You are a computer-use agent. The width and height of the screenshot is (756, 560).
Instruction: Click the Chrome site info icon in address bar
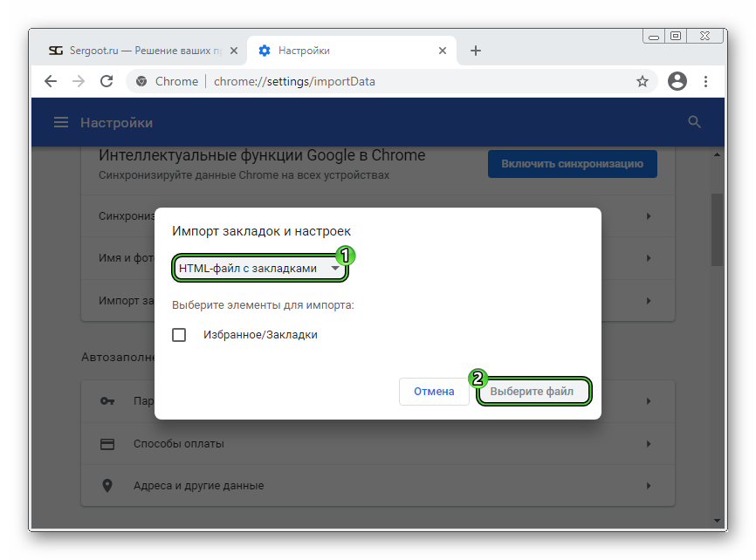pos(141,81)
